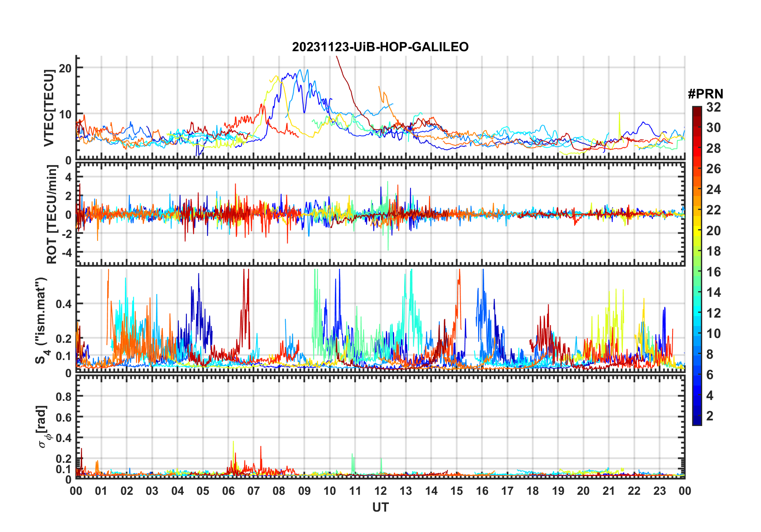The image size is (761, 532).
Task: Click the colorbar tick label 2
Action: coord(709,416)
